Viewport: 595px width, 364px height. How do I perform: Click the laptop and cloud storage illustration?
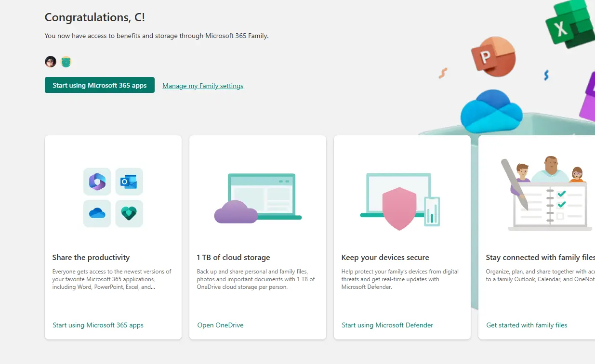click(x=258, y=198)
